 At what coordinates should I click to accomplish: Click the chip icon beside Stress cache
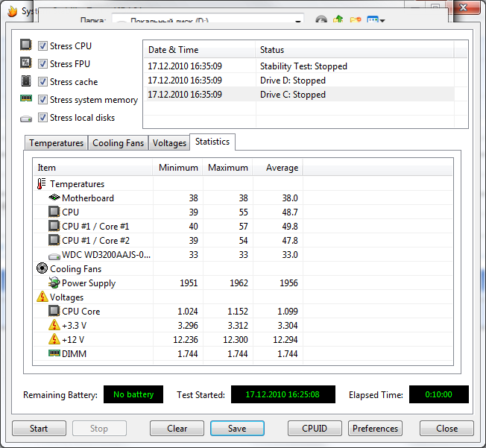pyautogui.click(x=26, y=81)
